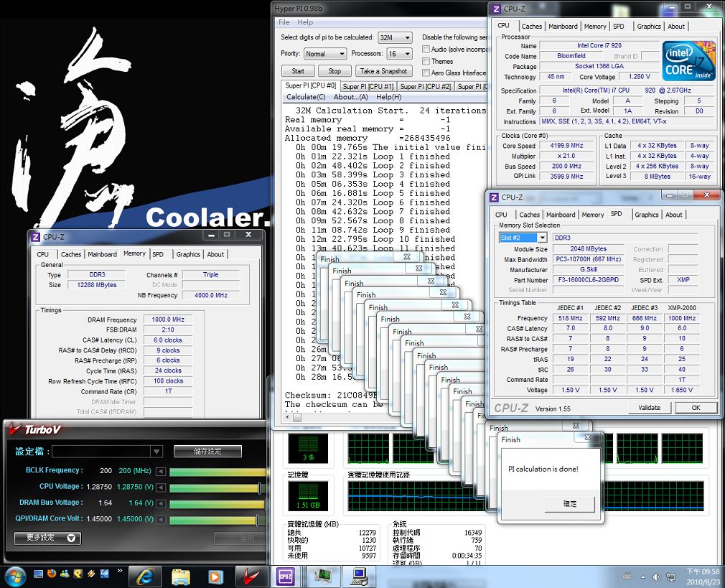Click the horizontal scrollbar left arrow in Super PI
The image size is (725, 588).
click(288, 417)
